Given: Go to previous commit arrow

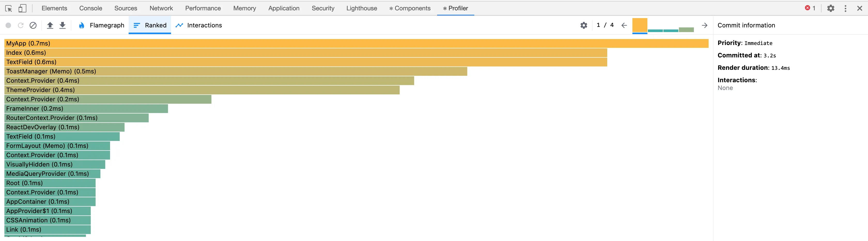Looking at the screenshot, I should [624, 25].
